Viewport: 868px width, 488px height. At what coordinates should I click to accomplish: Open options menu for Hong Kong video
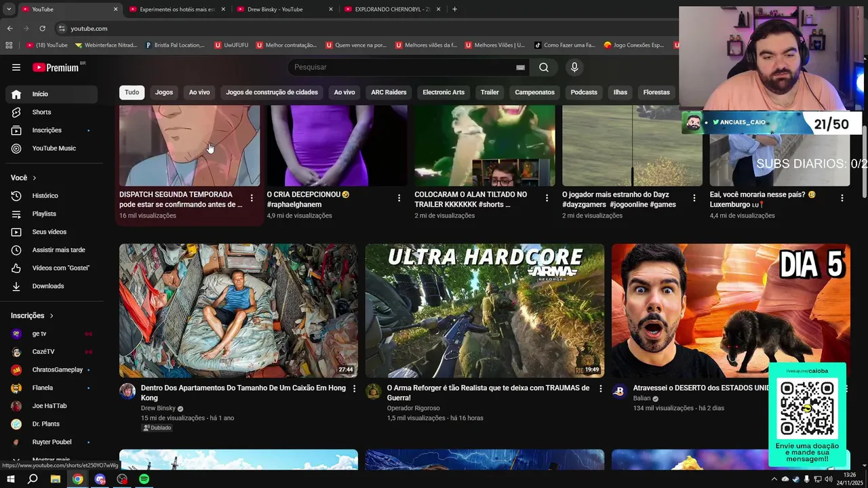(354, 388)
